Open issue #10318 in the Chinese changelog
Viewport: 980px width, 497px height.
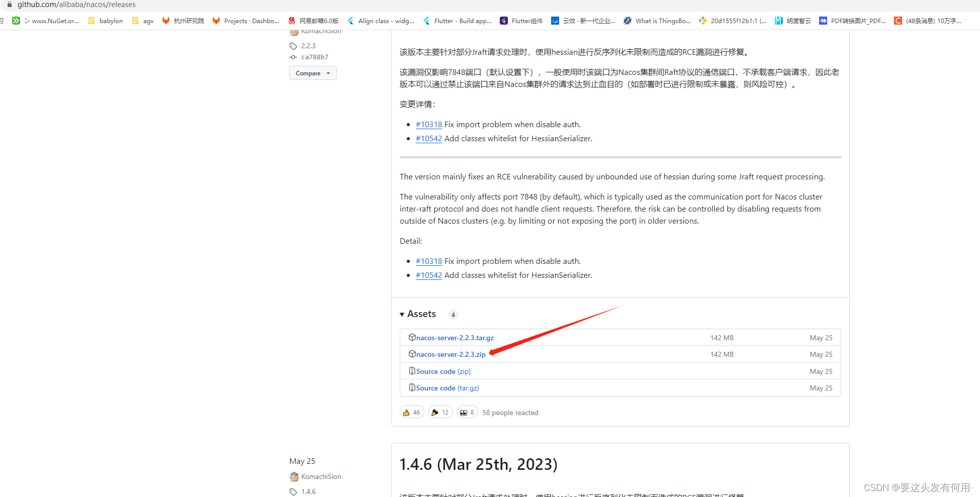click(429, 125)
